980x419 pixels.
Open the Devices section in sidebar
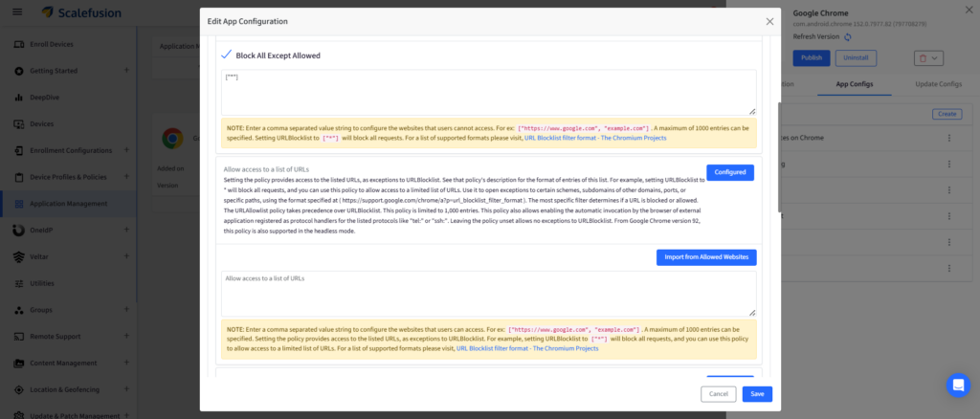tap(42, 123)
